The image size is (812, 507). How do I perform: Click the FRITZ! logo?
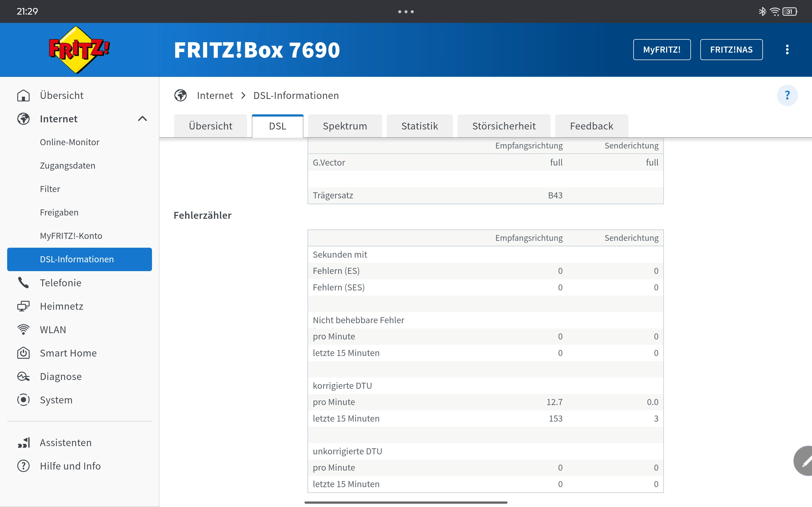79,50
